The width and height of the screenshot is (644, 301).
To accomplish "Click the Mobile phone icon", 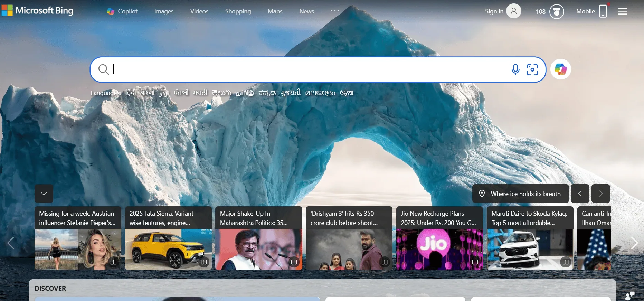I will pyautogui.click(x=603, y=11).
